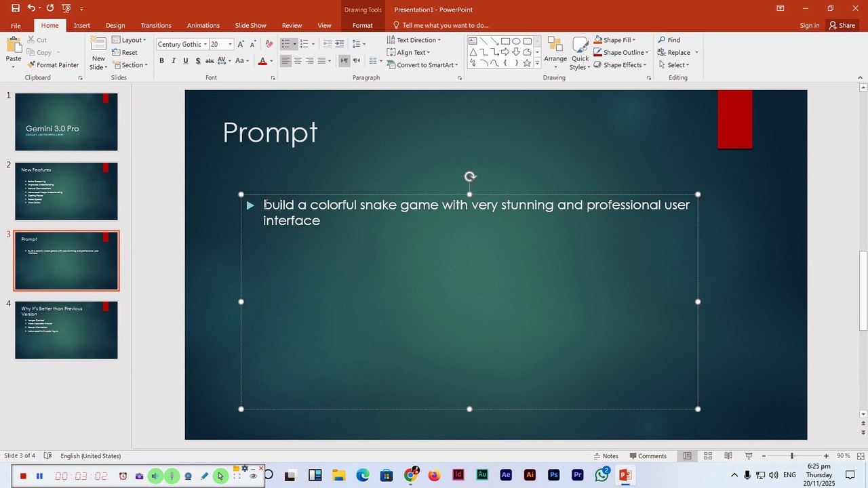Open the Layout dropdown

coord(129,40)
